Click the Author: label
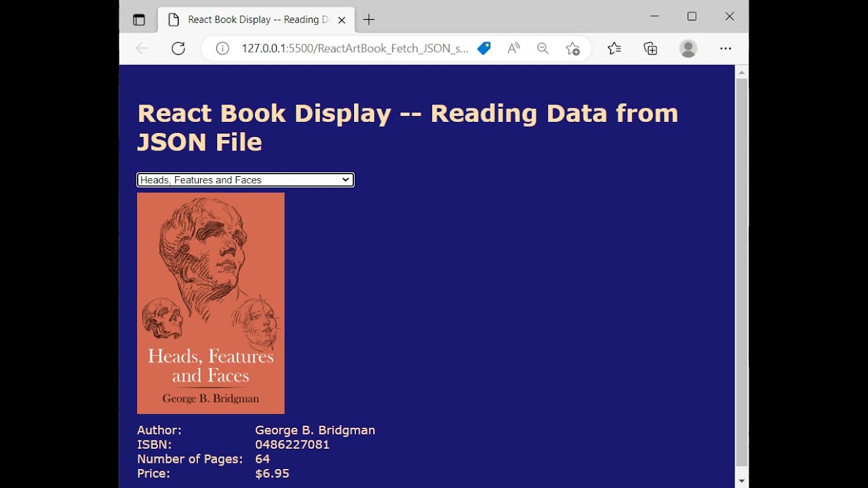868x488 pixels. coord(159,430)
